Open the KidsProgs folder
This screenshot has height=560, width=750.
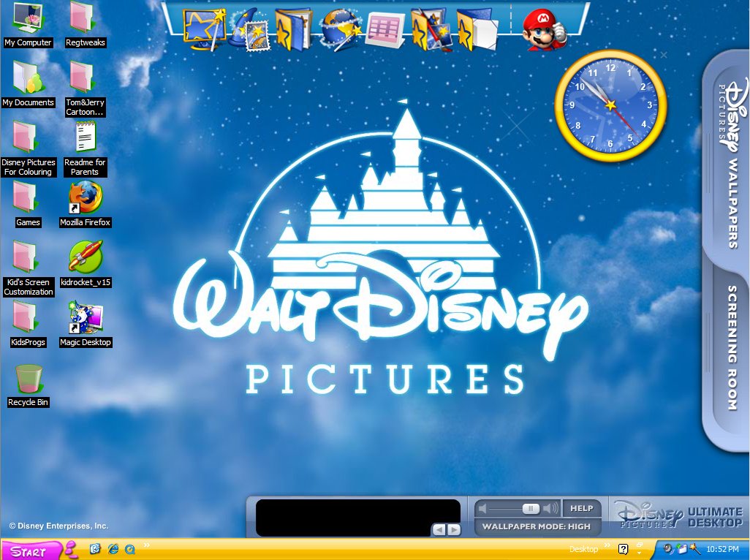28,324
